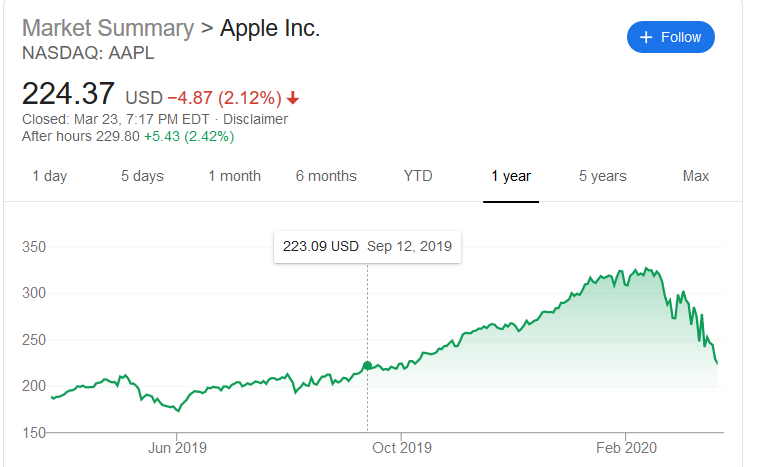
Task: Click the chart peak near 325 USD
Action: tap(647, 269)
